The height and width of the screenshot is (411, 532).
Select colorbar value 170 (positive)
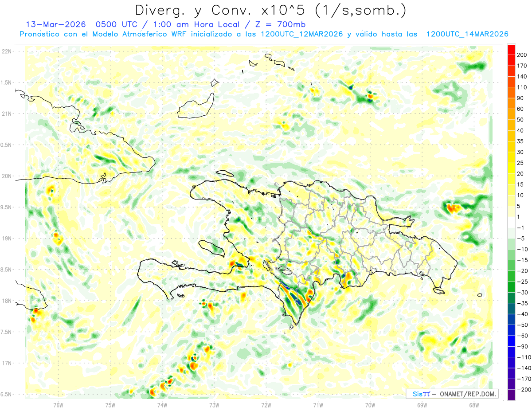(x=522, y=65)
